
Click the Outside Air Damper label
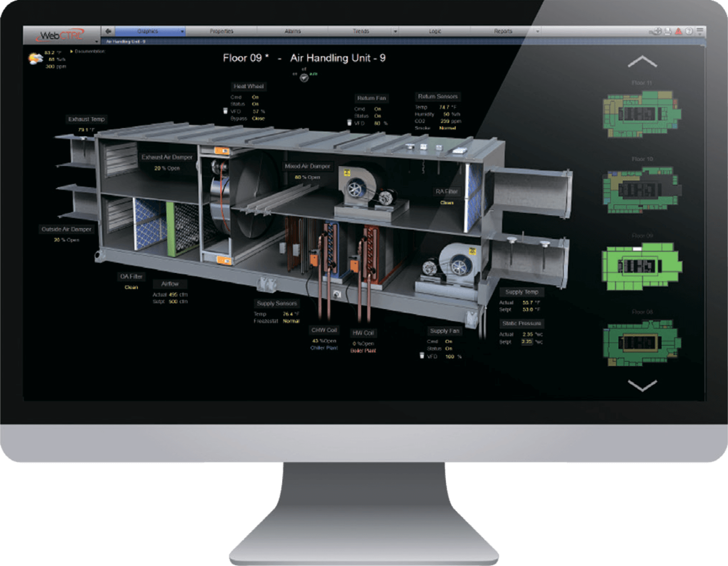pos(66,229)
